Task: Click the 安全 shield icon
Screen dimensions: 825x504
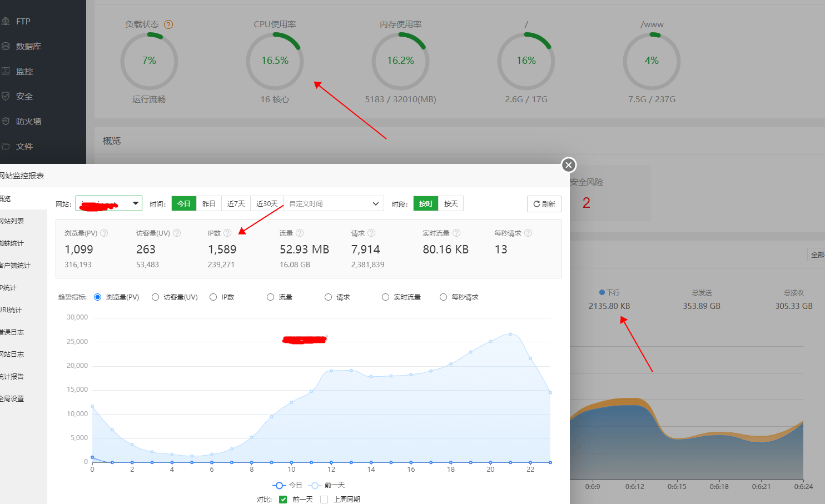Action: tap(6, 96)
